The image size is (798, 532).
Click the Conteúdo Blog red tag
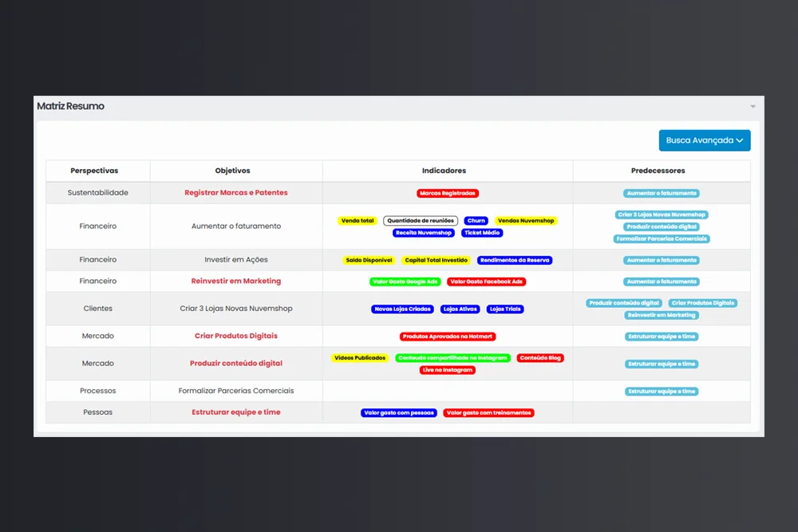pyautogui.click(x=540, y=358)
